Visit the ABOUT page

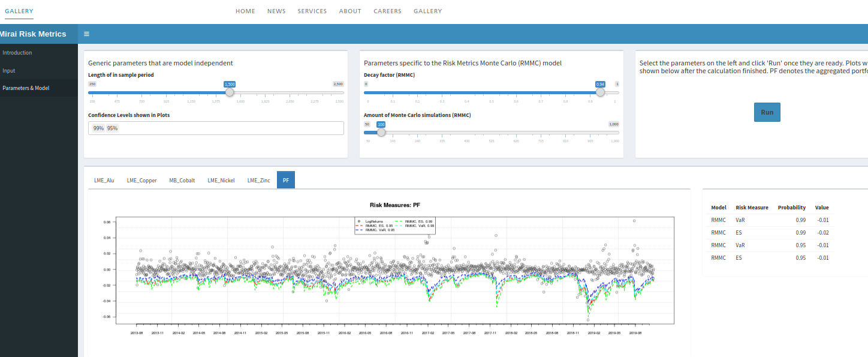350,11
